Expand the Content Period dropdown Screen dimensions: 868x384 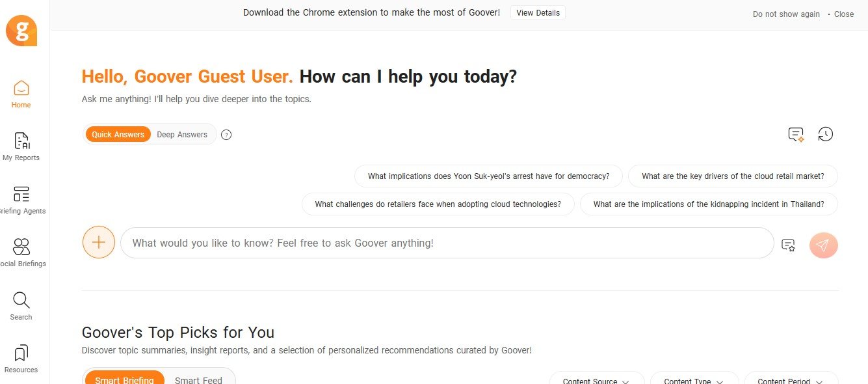(x=790, y=381)
